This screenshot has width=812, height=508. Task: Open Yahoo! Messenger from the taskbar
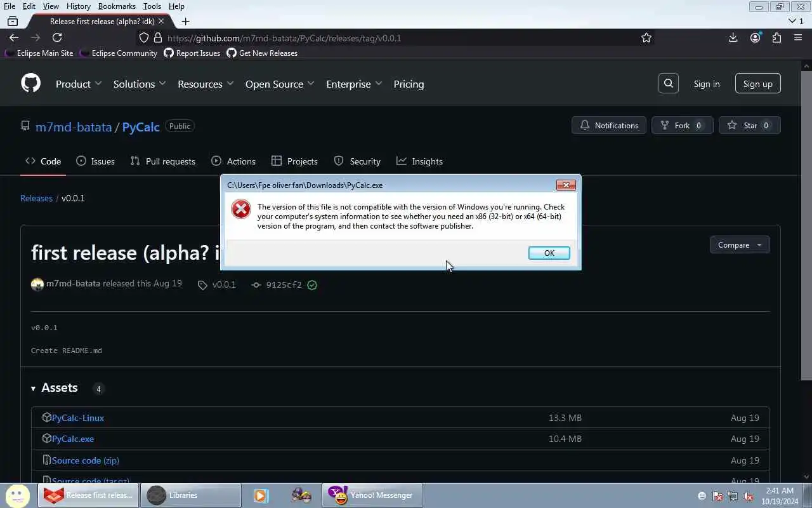[372, 495]
